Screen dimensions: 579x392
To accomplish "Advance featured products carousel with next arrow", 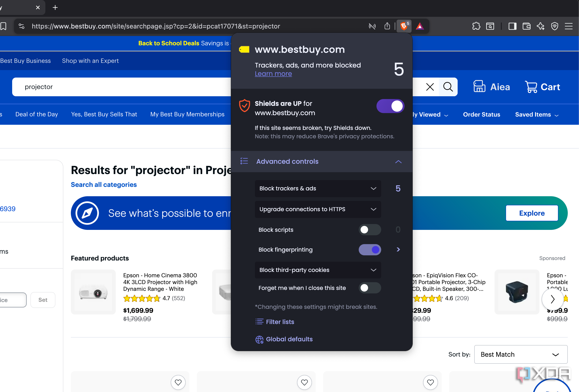I will tap(552, 299).
